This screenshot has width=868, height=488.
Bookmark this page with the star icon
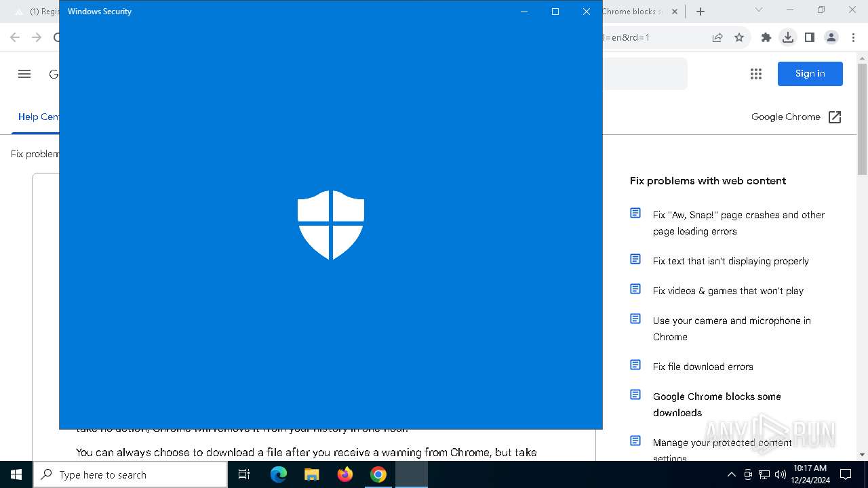click(x=739, y=37)
